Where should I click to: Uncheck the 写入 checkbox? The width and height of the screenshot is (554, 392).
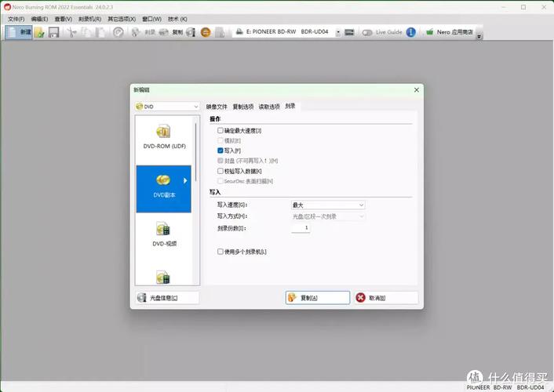[x=221, y=151]
